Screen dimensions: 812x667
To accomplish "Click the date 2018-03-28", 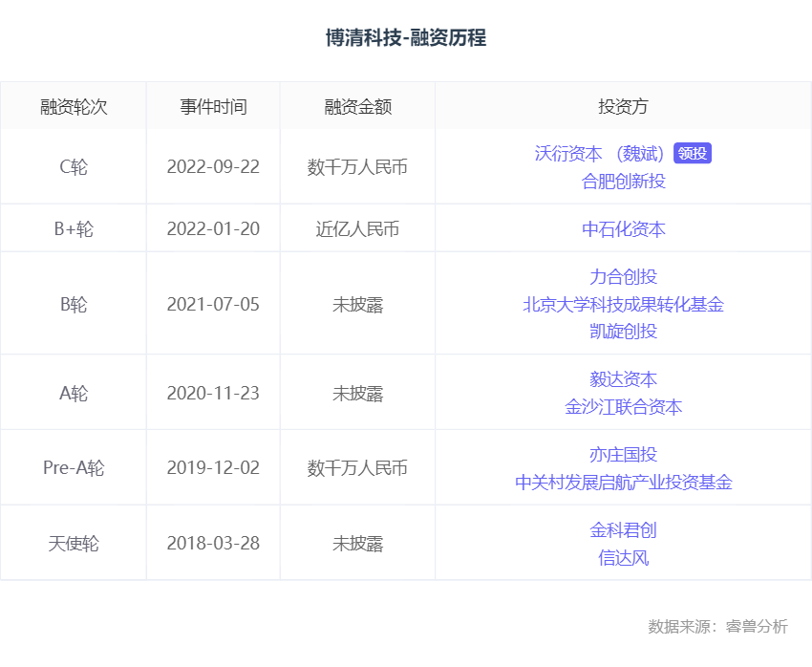I will tap(213, 544).
